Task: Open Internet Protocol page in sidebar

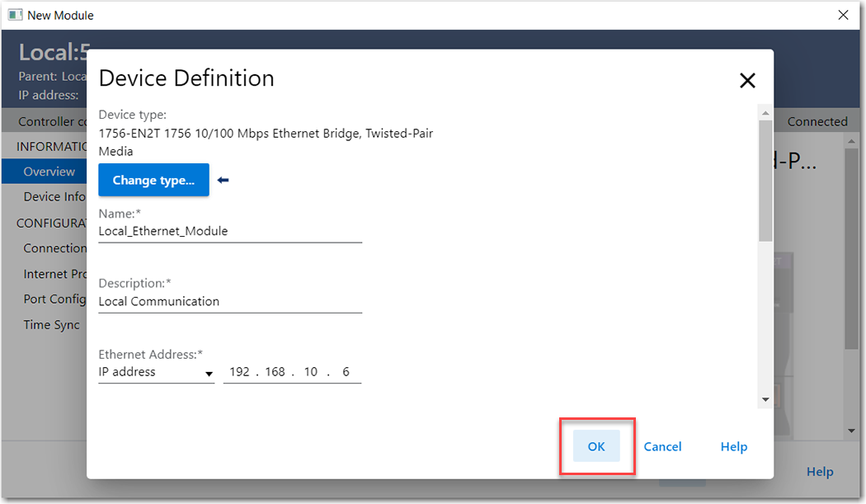Action: [54, 274]
